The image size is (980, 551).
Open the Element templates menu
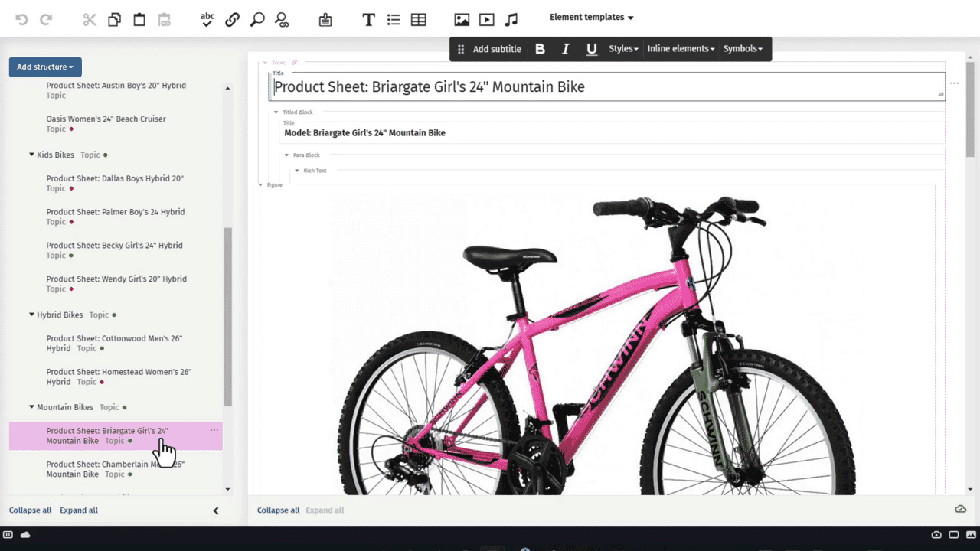pos(590,17)
